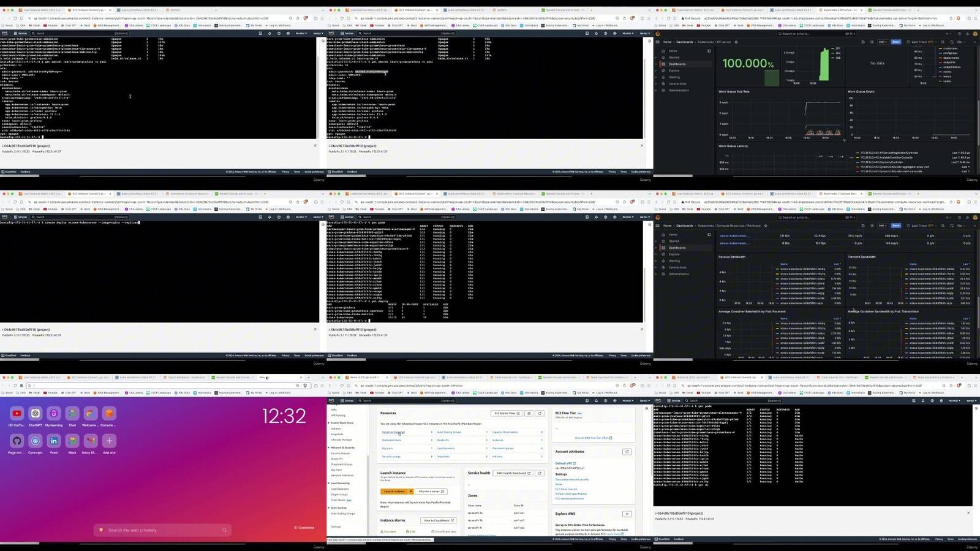Open AWS Health Dashboard button
Image resolution: width=980 pixels, height=551 pixels.
(513, 473)
